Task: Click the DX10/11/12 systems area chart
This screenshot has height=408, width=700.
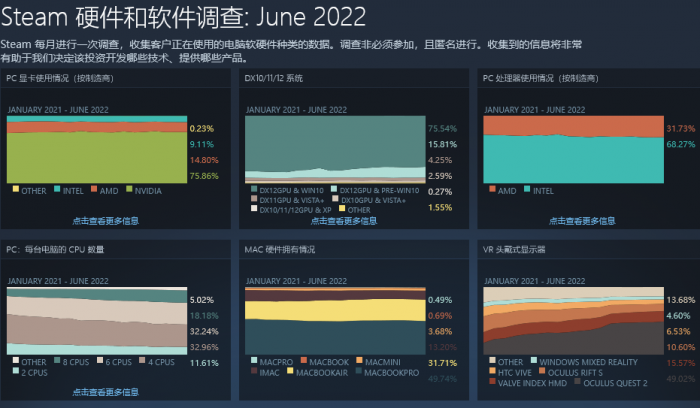Action: [x=333, y=148]
